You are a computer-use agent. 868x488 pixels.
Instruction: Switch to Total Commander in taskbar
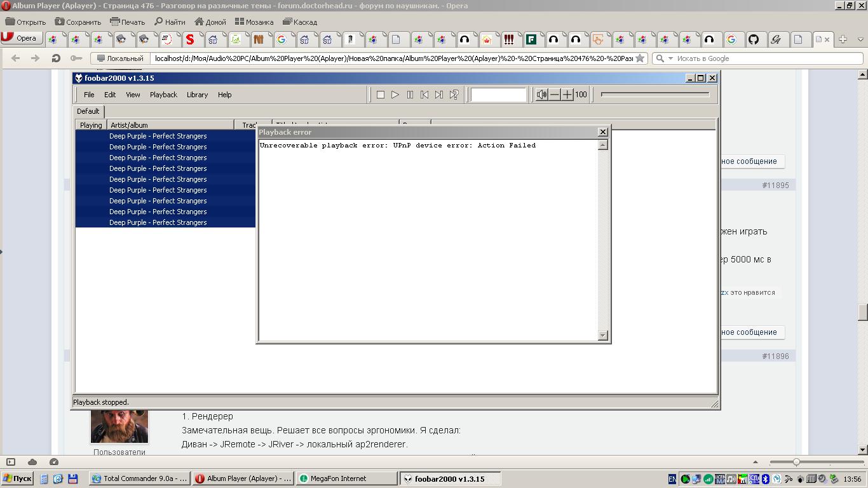[x=140, y=479]
